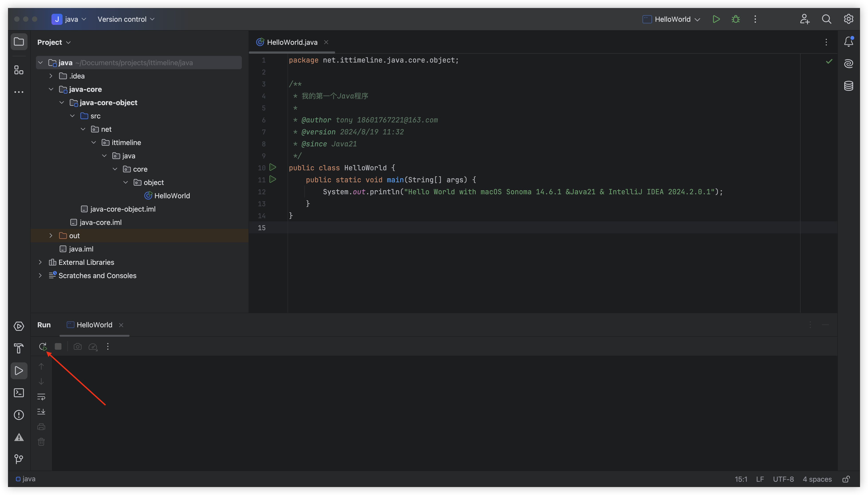Screen dimensions: 868x495
Task: Toggle scroll to end in console
Action: pyautogui.click(x=41, y=411)
